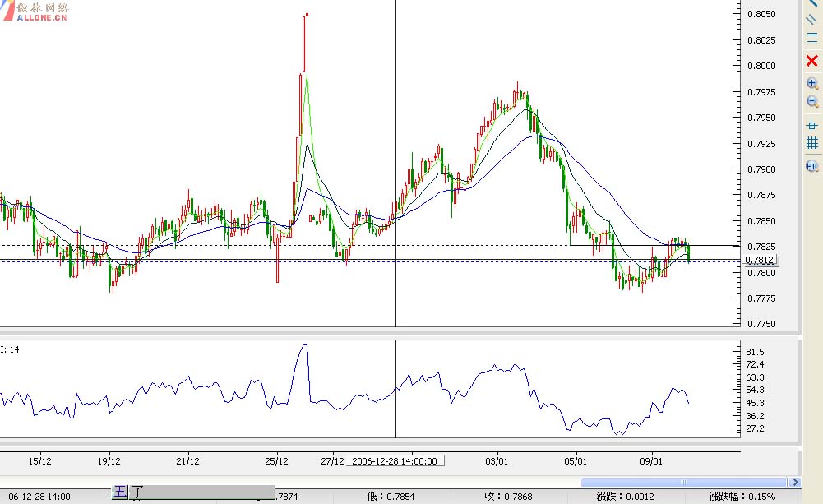This screenshot has height=504, width=823.
Task: Click the 27.2 RSI axis label
Action: click(x=755, y=428)
